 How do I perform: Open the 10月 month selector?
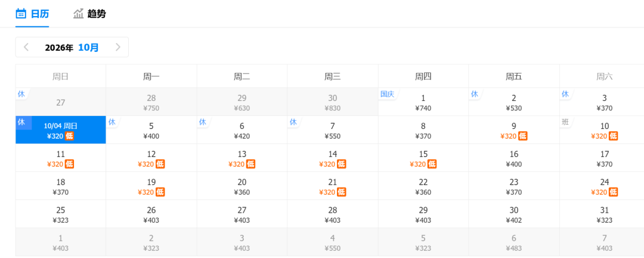coord(88,47)
